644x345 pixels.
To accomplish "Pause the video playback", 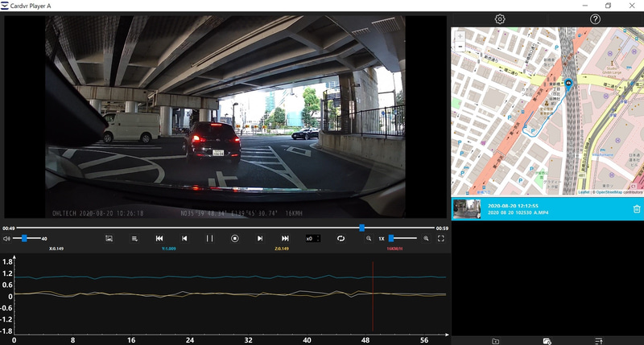I will click(209, 238).
